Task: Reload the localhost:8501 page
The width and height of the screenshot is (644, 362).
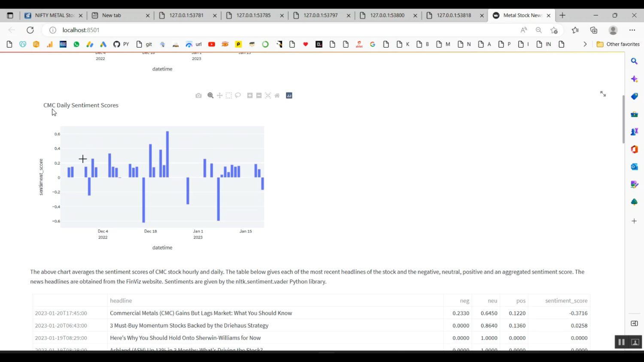Action: click(x=30, y=30)
